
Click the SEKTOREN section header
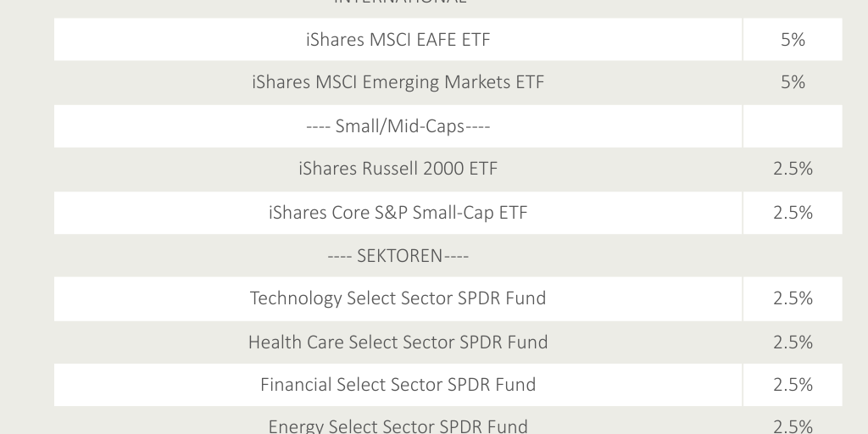point(398,255)
